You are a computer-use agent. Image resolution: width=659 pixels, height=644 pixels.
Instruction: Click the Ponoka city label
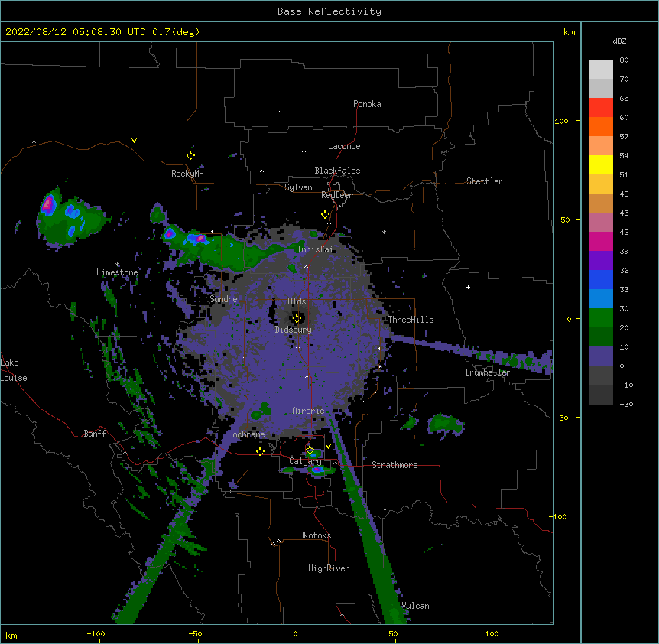point(367,104)
